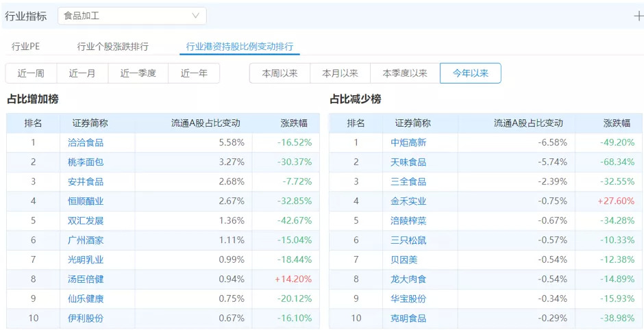The image size is (644, 330).
Task: Select the 近一月 time range
Action: [82, 73]
